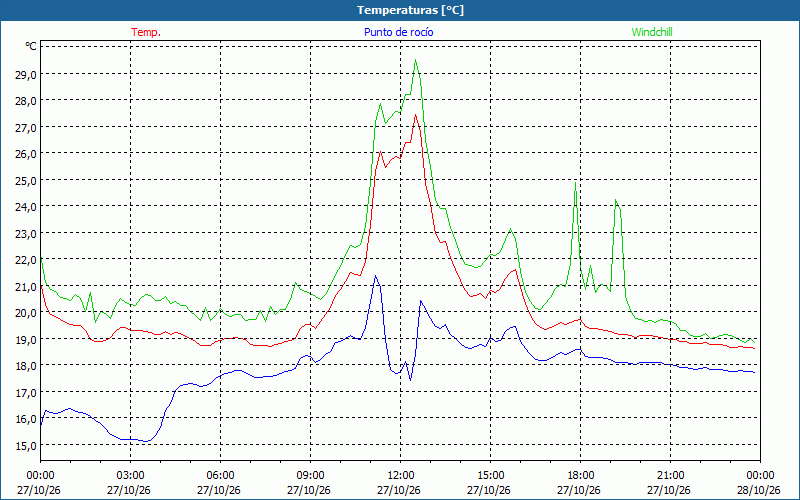Click the 28/10/26 date label
This screenshot has width=800, height=500.
click(759, 490)
